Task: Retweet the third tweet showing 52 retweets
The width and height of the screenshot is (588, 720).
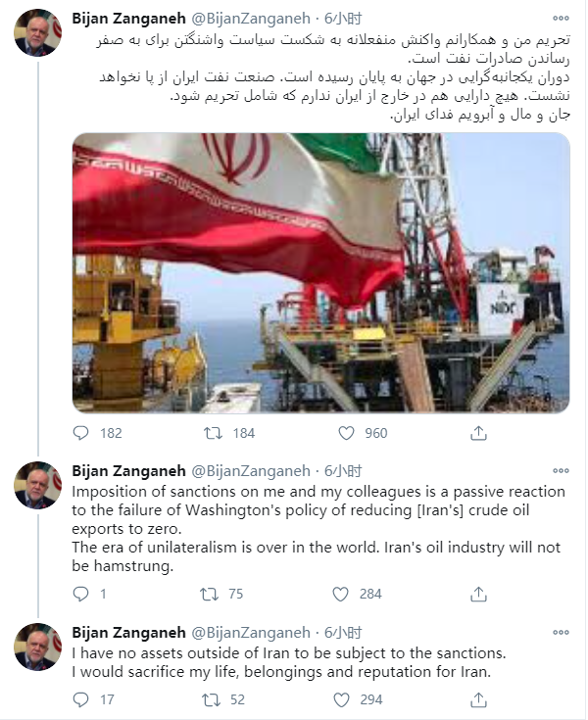Action: pyautogui.click(x=211, y=699)
